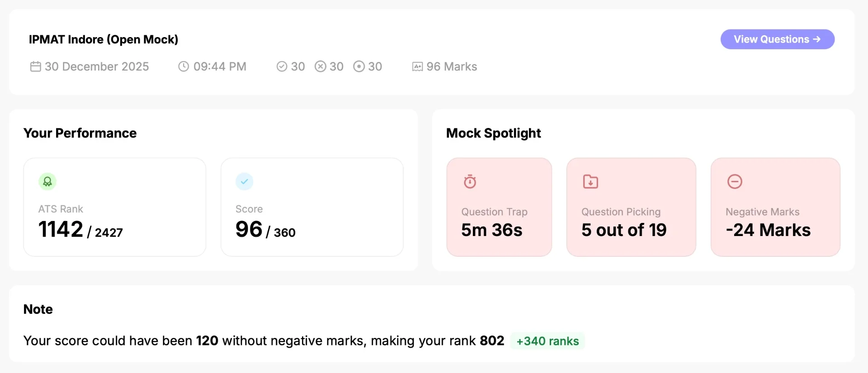Click the incorrect answers cross icon

(320, 66)
